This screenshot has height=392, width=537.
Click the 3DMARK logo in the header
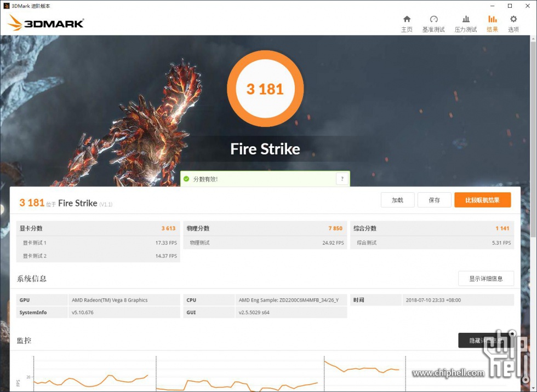45,22
